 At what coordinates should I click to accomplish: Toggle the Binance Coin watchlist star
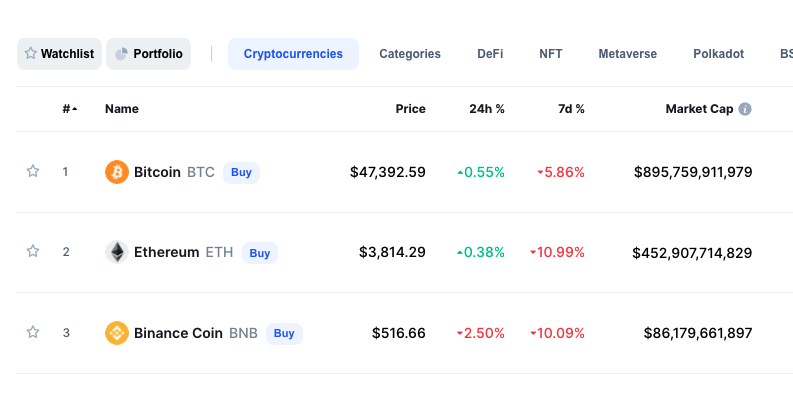pos(33,332)
